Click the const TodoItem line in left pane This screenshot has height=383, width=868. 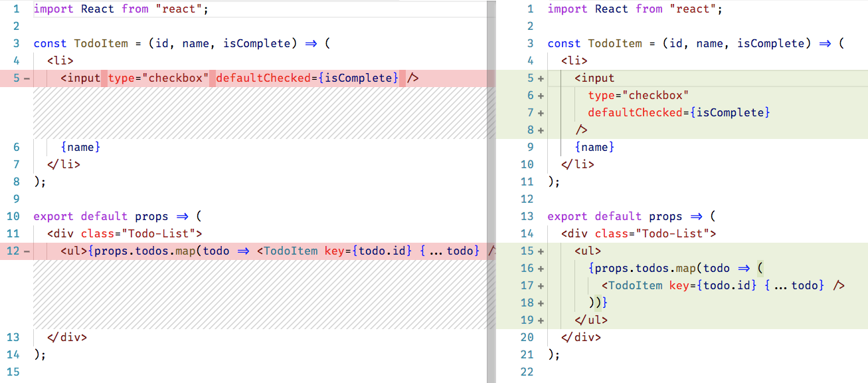coord(181,44)
